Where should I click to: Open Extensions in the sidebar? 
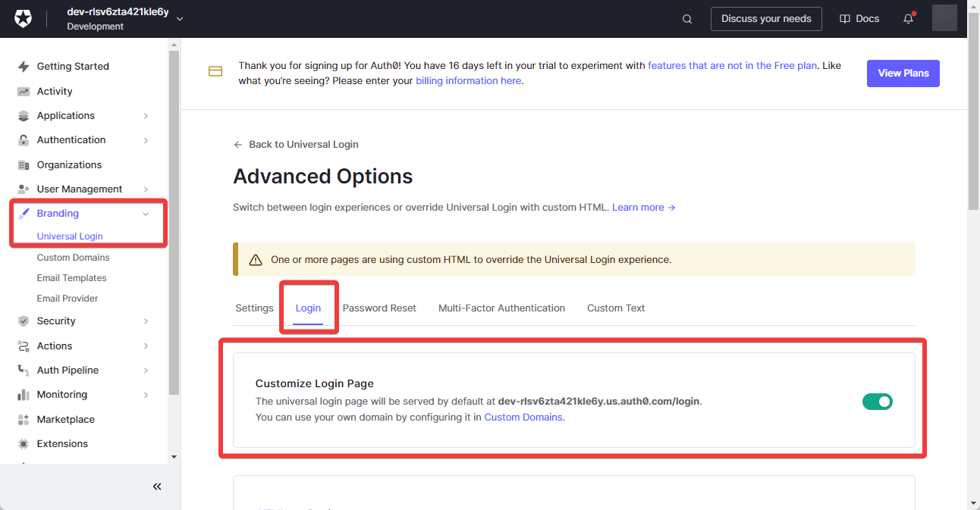pos(62,444)
